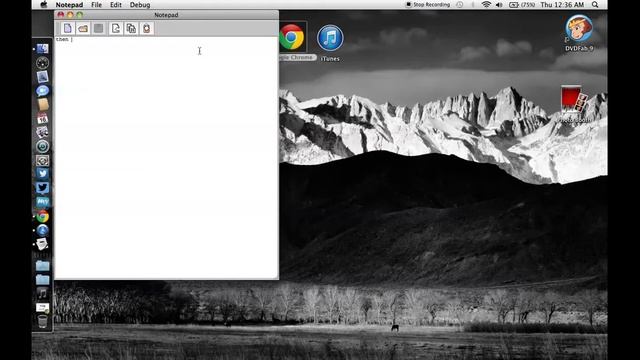This screenshot has width=640, height=360.
Task: Open the Wi-Fi status menu
Action: tap(486, 5)
